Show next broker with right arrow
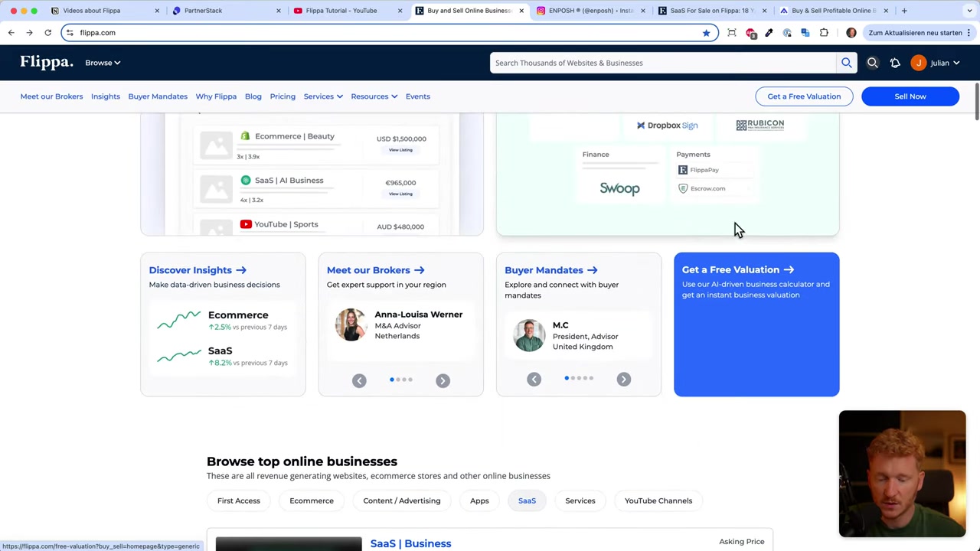980x551 pixels. pyautogui.click(x=443, y=380)
